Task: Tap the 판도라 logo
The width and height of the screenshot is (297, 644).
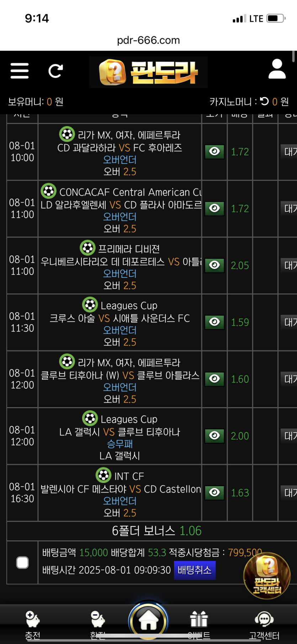Action: 148,72
